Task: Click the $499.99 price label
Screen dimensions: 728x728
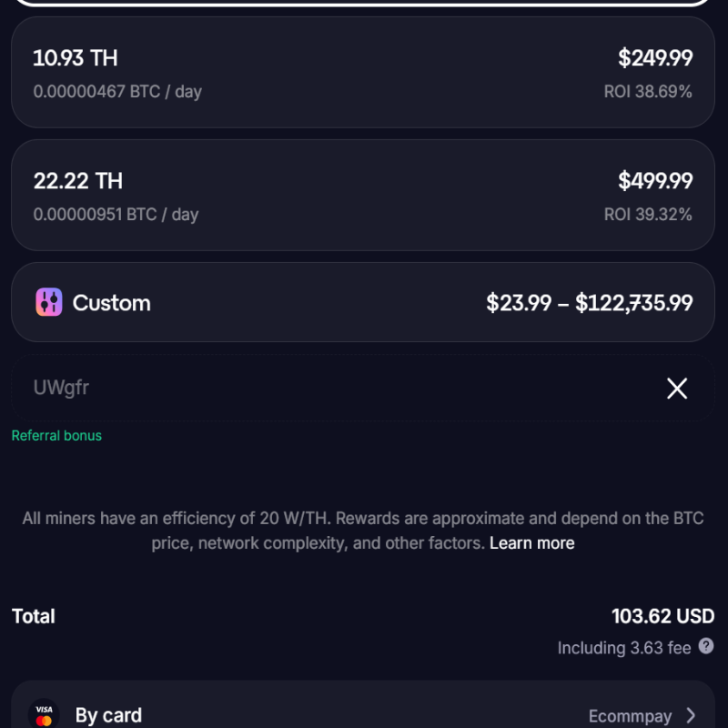Action: click(655, 181)
